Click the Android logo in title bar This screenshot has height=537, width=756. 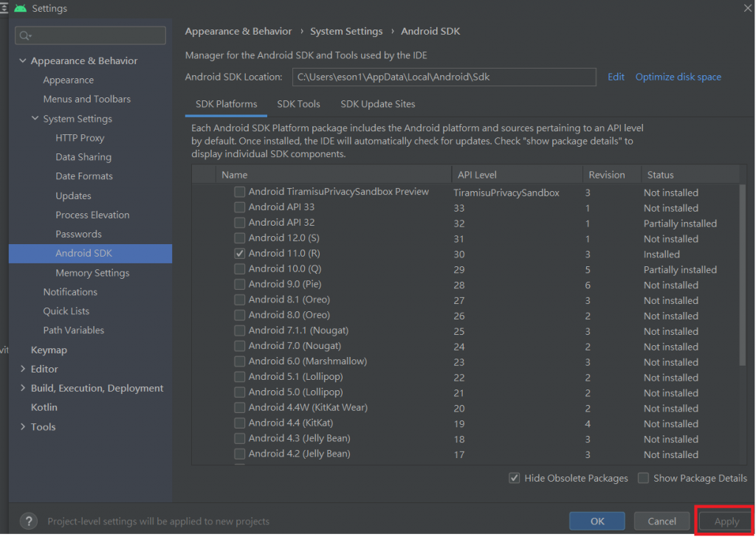[x=20, y=8]
